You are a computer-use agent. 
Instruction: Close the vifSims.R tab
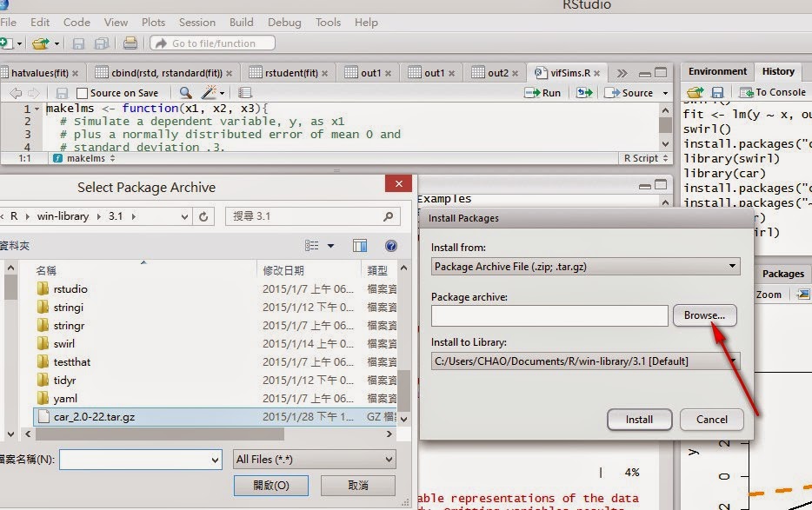(x=596, y=74)
